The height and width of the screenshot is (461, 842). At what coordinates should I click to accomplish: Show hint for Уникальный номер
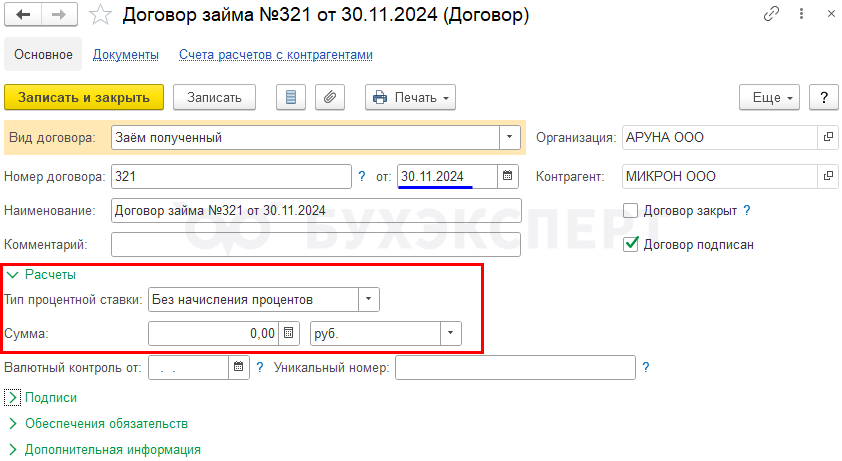[x=645, y=368]
